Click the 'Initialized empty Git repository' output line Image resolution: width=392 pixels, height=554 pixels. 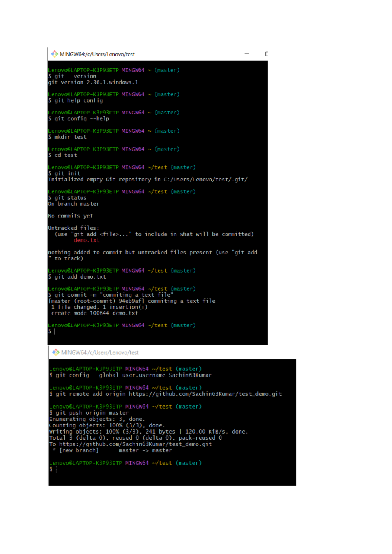(148, 179)
